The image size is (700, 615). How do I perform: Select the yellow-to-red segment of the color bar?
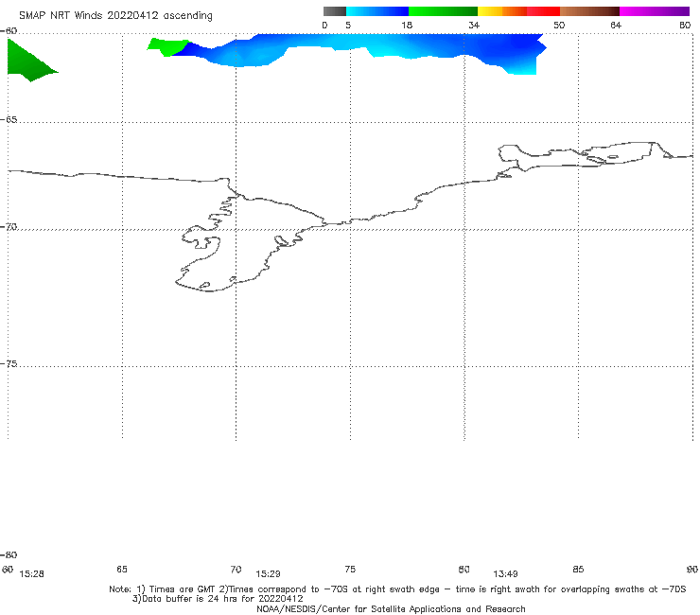(518, 11)
